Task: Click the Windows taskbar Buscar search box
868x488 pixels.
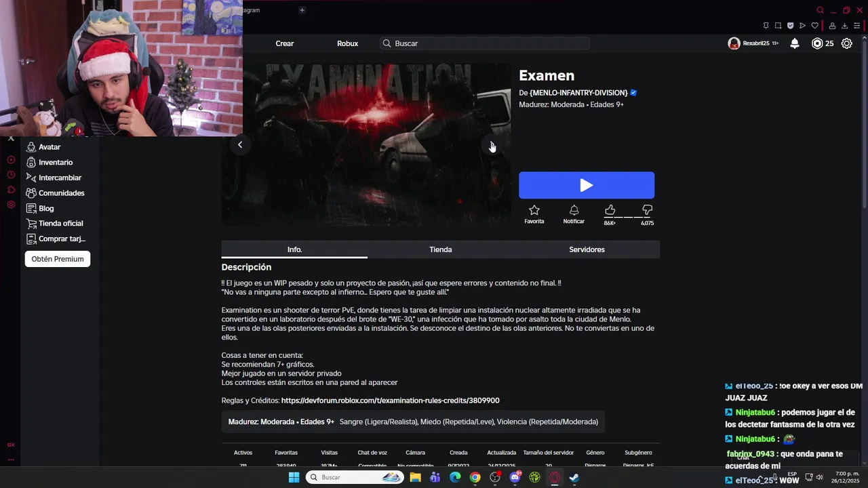Action: click(x=355, y=477)
